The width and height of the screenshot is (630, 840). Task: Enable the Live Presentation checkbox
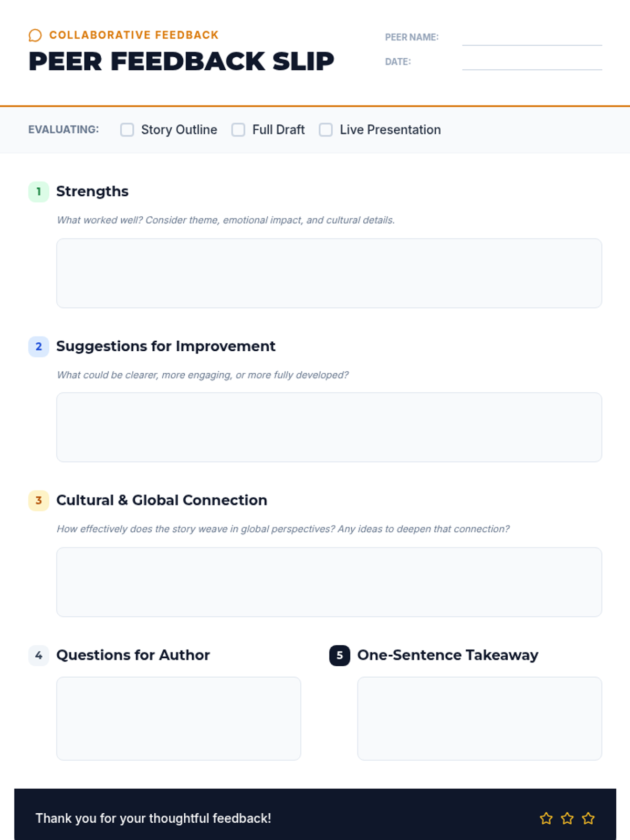point(325,130)
